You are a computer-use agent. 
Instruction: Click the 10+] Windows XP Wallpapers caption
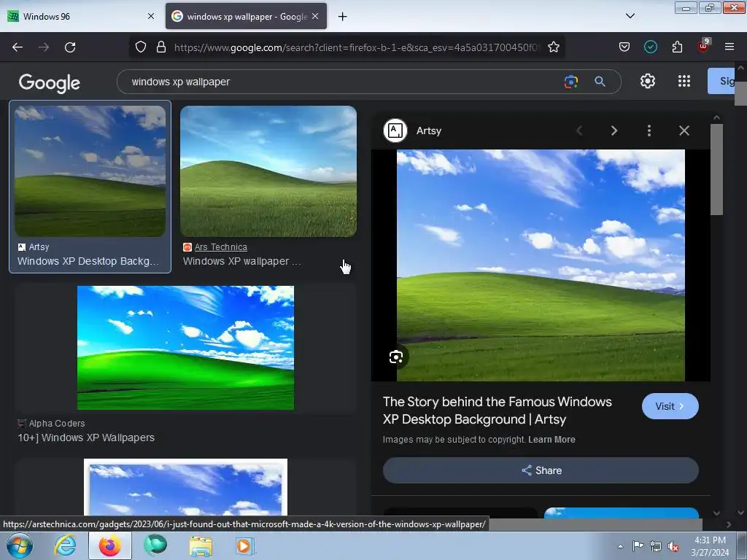pos(86,437)
